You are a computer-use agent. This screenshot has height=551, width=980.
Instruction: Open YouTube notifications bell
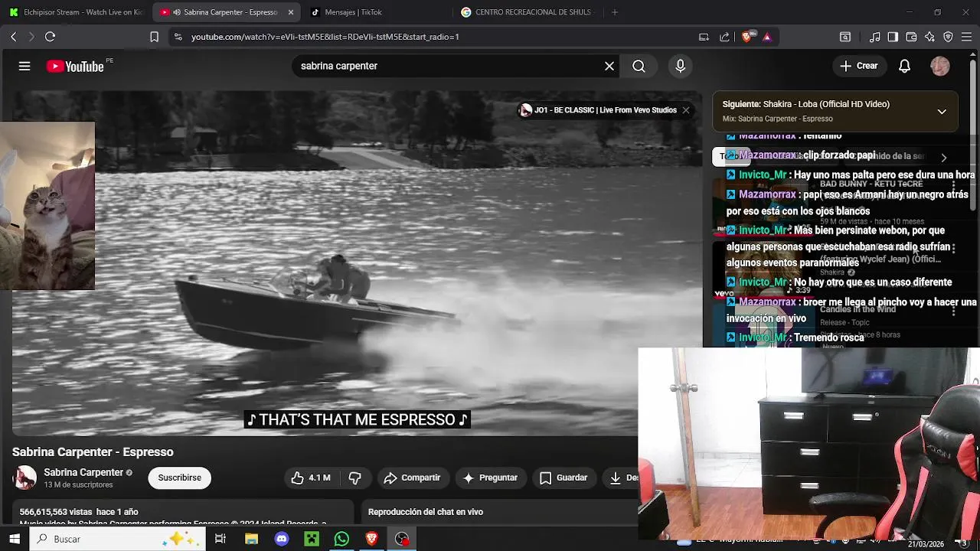pyautogui.click(x=904, y=67)
